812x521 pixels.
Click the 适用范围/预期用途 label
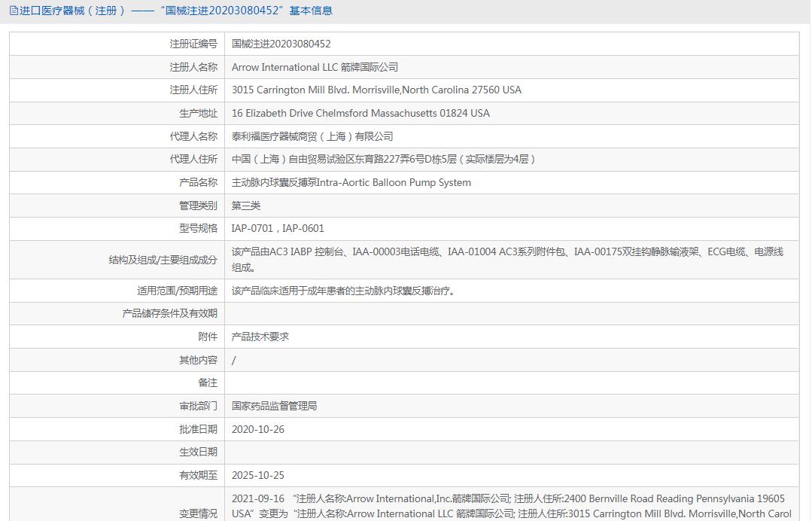coord(177,291)
